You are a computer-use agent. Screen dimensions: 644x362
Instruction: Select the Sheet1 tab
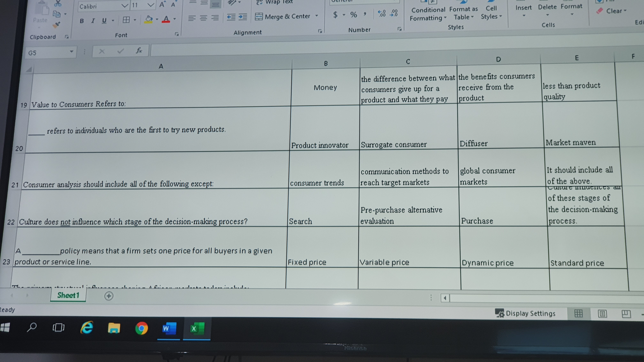point(68,295)
